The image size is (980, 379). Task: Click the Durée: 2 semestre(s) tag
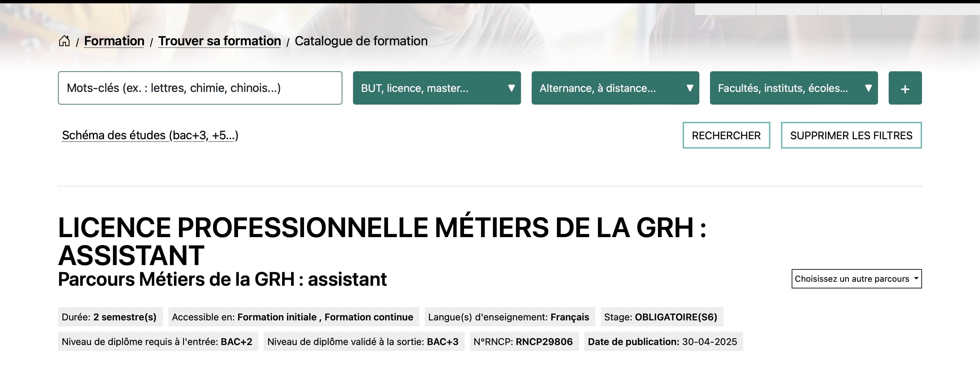pyautogui.click(x=110, y=317)
